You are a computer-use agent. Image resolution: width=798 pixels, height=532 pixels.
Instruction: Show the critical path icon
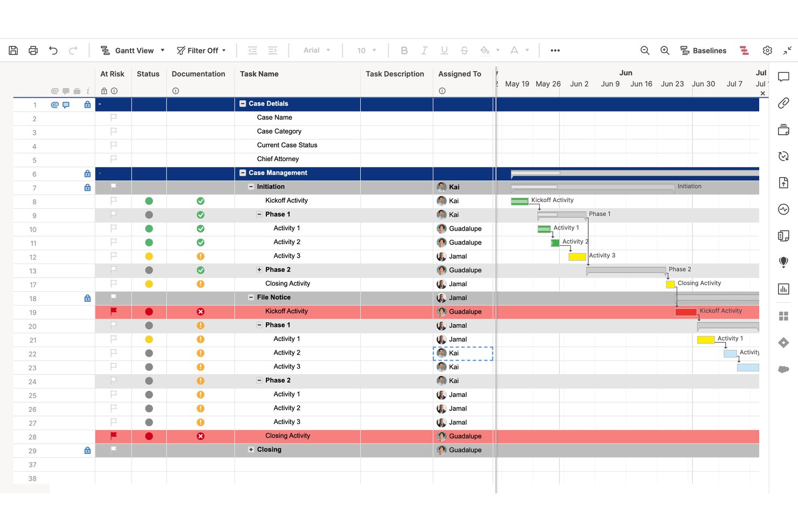coord(744,50)
